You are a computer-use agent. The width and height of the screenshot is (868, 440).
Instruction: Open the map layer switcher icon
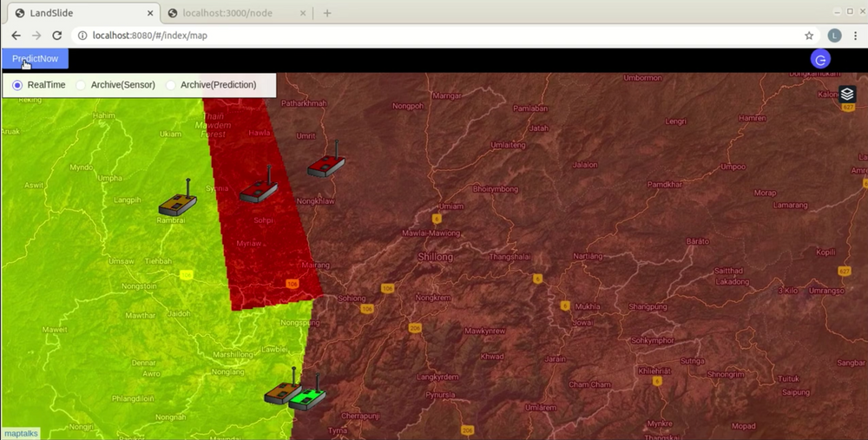click(x=847, y=95)
